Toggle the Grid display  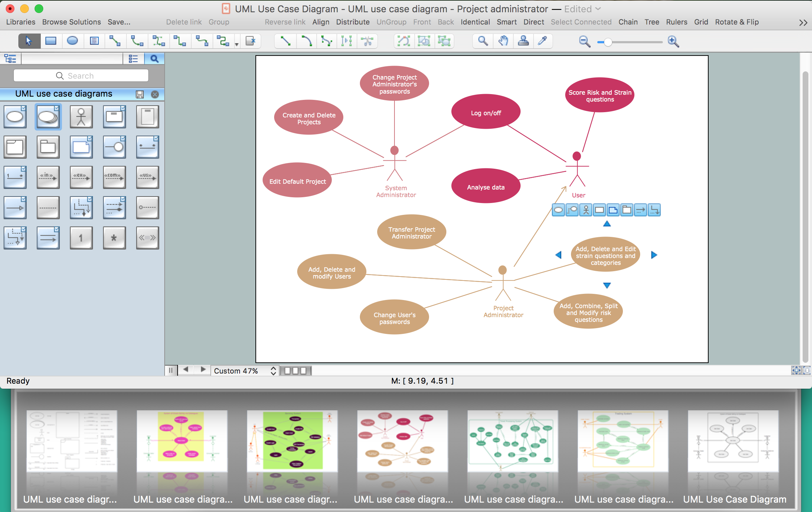(701, 22)
